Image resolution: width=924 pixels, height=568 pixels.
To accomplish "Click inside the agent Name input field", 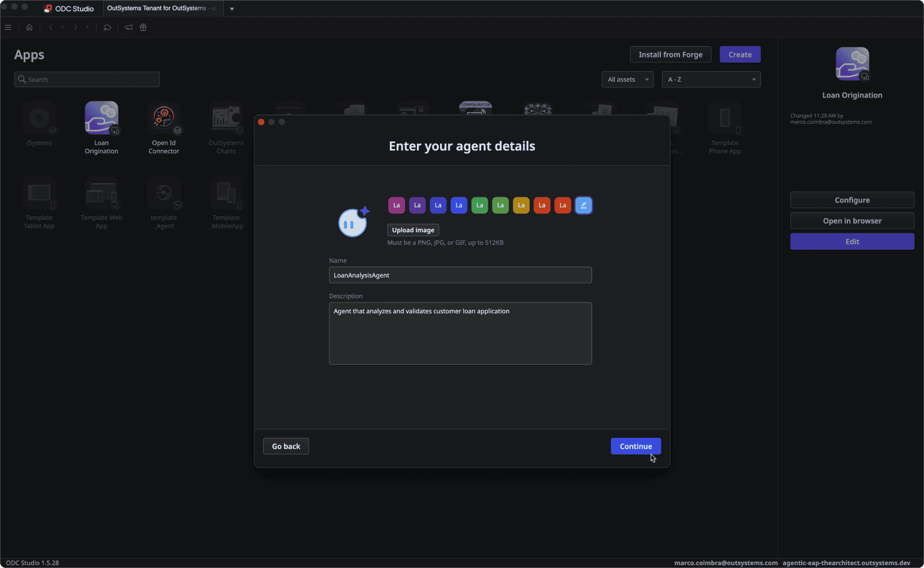I will pyautogui.click(x=460, y=275).
